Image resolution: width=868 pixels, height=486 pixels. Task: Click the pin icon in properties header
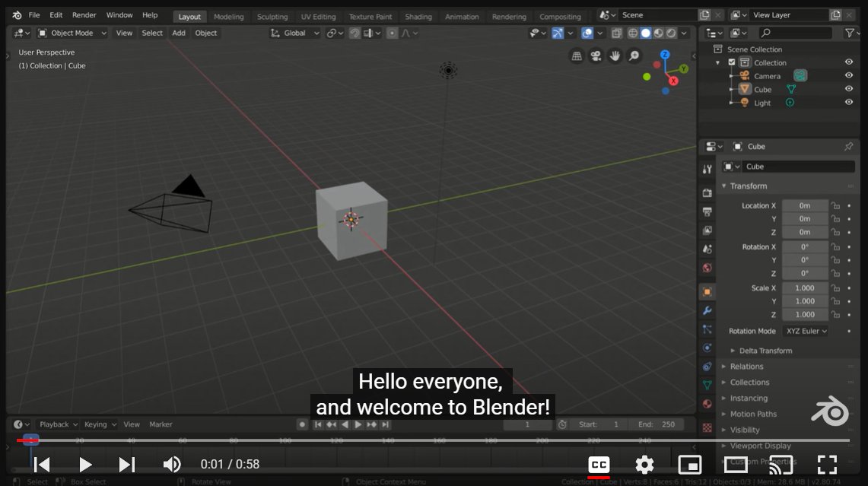pos(848,147)
